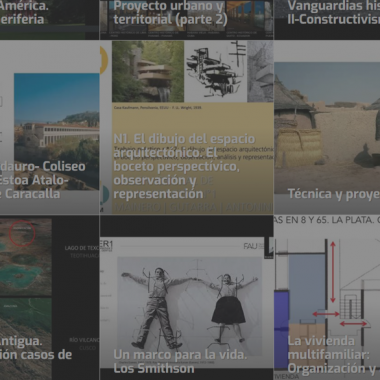Viewport: 380px width, 380px height.
Task: Open 'La vivienda multifamiliar' card
Action: [327, 298]
